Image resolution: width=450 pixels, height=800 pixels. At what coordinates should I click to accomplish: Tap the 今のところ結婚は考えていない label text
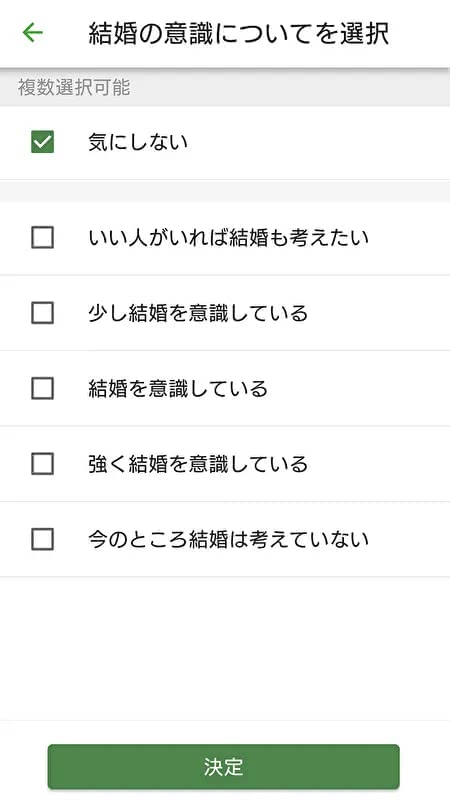pyautogui.click(x=228, y=539)
